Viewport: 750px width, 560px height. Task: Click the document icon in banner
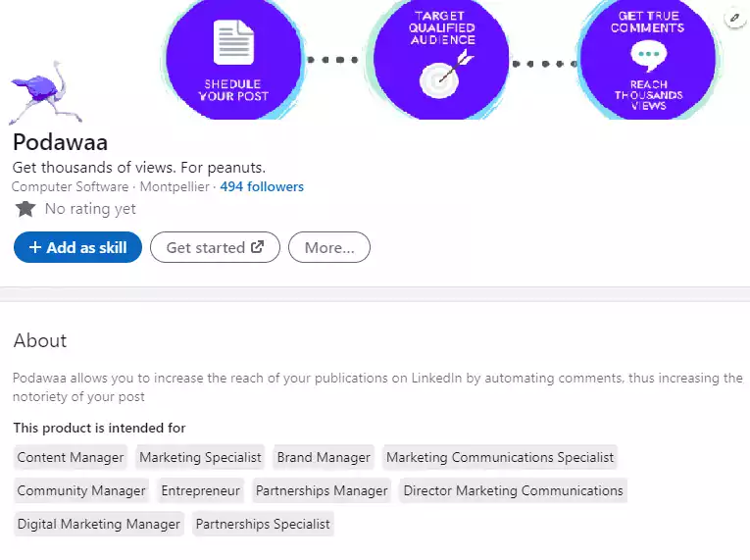[x=233, y=41]
